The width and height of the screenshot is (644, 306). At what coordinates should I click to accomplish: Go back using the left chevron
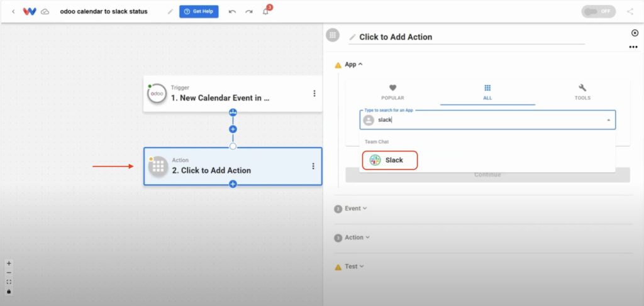coord(13,11)
